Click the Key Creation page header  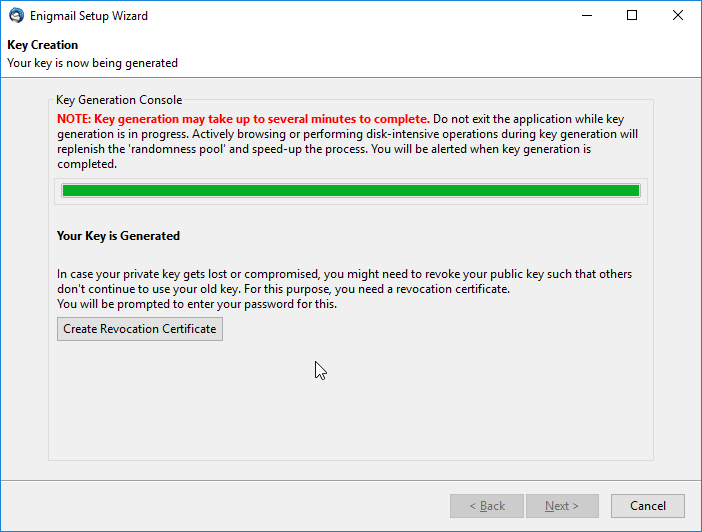click(43, 45)
